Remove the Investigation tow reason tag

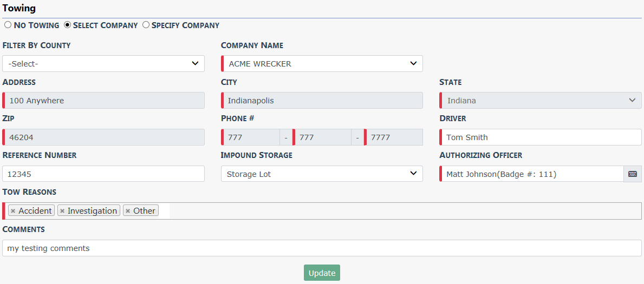point(62,211)
